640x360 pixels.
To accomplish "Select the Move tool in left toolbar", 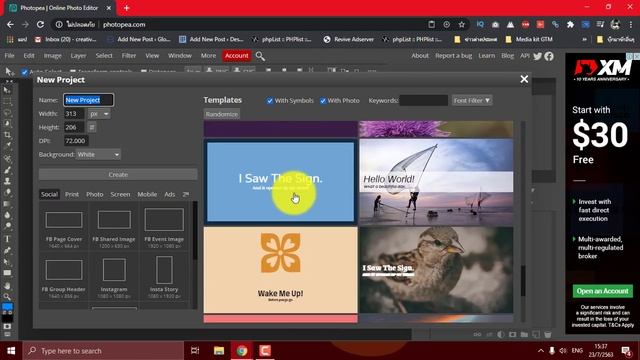I will tap(7, 90).
